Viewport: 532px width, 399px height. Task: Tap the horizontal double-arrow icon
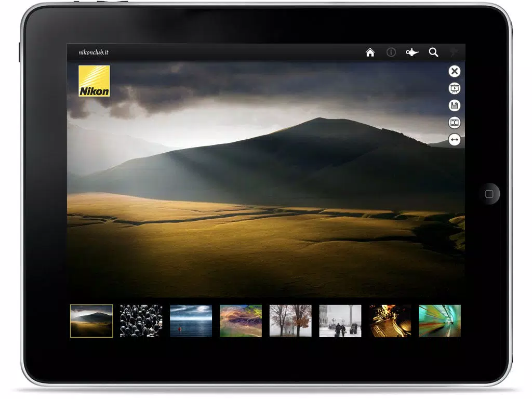454,139
